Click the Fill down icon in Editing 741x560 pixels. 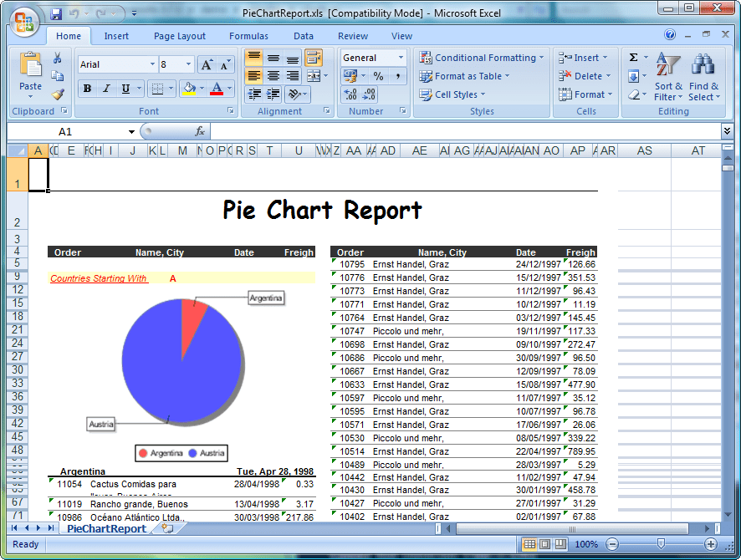pyautogui.click(x=634, y=75)
